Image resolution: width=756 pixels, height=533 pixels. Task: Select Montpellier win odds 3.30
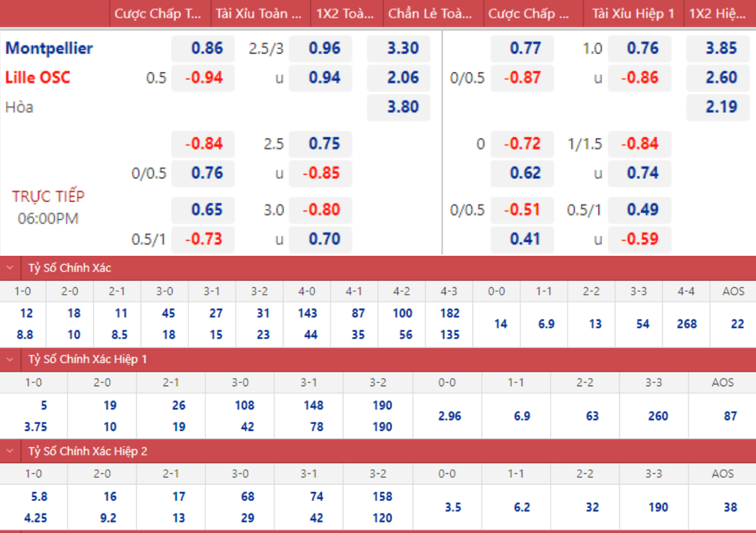[x=399, y=49]
